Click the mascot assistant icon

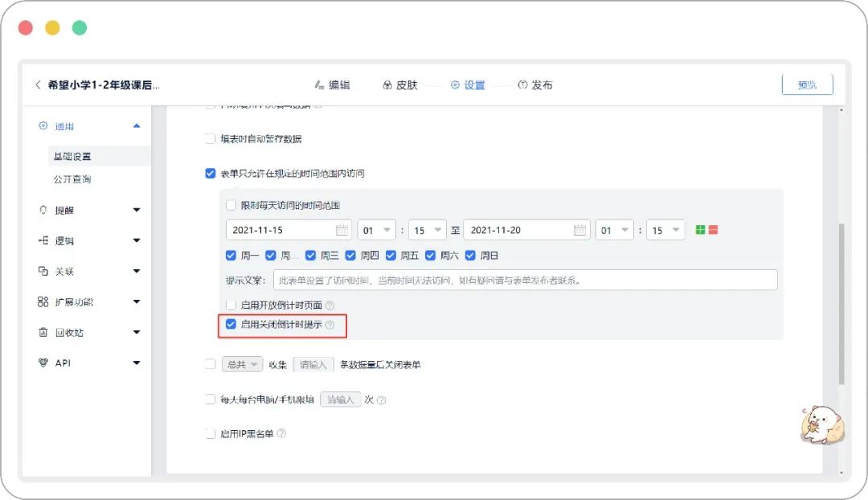[823, 424]
